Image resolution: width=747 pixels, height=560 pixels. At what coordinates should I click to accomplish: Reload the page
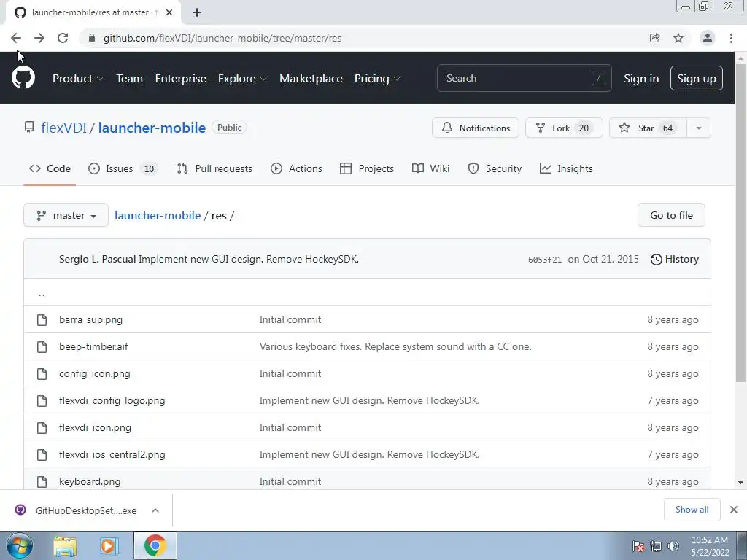pos(63,38)
